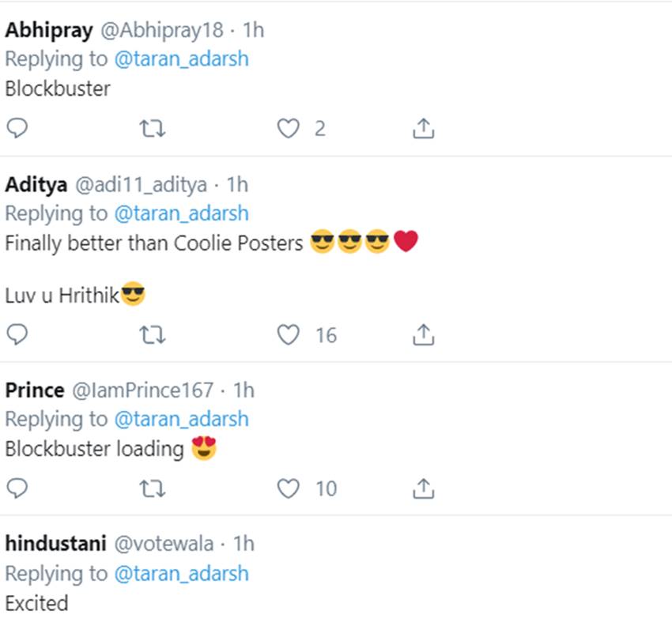This screenshot has width=672, height=622.
Task: Share Abhipray's Blockbuster tweet
Action: [424, 128]
